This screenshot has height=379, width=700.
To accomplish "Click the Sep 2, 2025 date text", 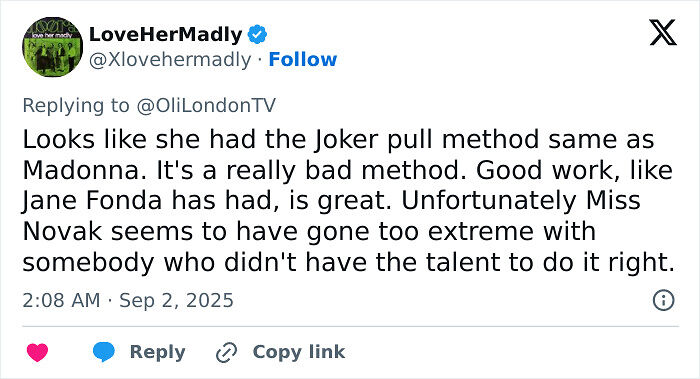I will (176, 300).
